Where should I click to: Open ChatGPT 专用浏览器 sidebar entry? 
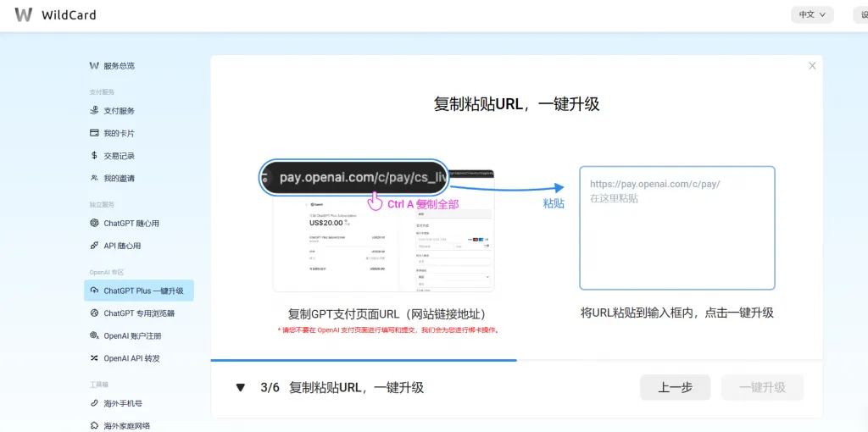click(139, 313)
